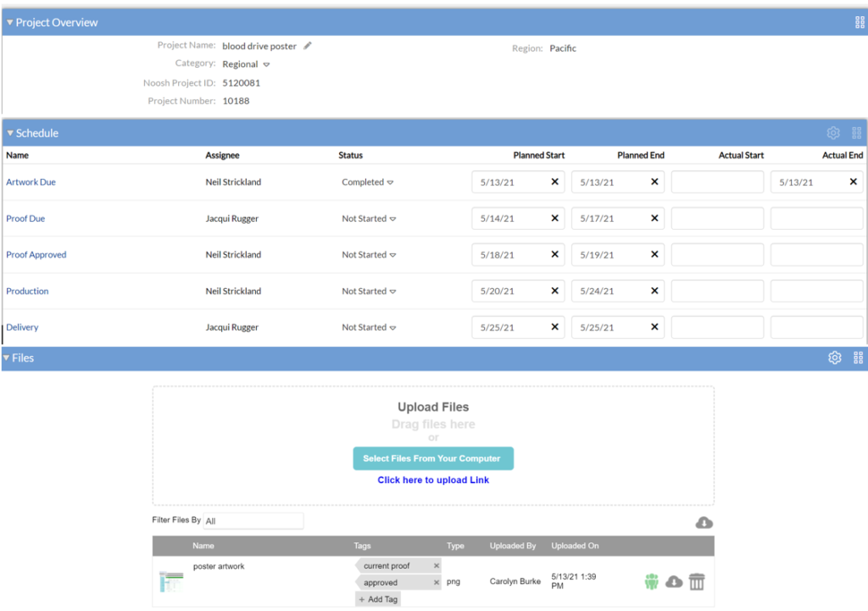Click the Files panel grid layout icon
Viewport: 868px width, 611px height.
click(x=858, y=358)
